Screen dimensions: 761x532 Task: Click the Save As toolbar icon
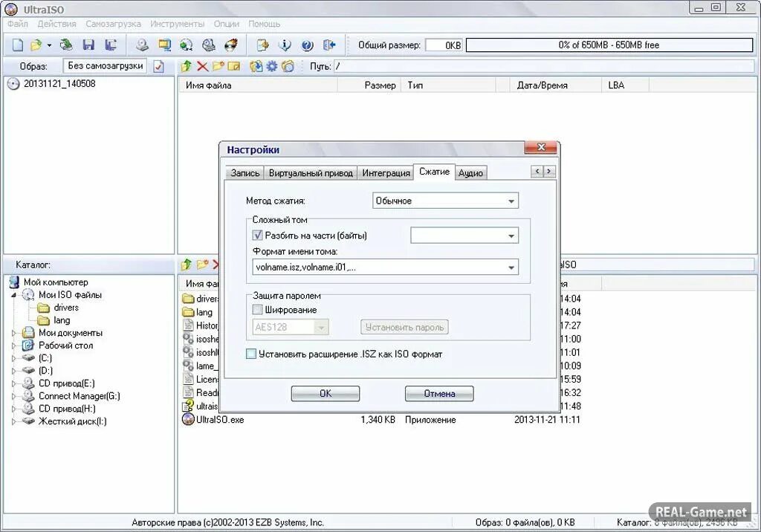pos(111,45)
